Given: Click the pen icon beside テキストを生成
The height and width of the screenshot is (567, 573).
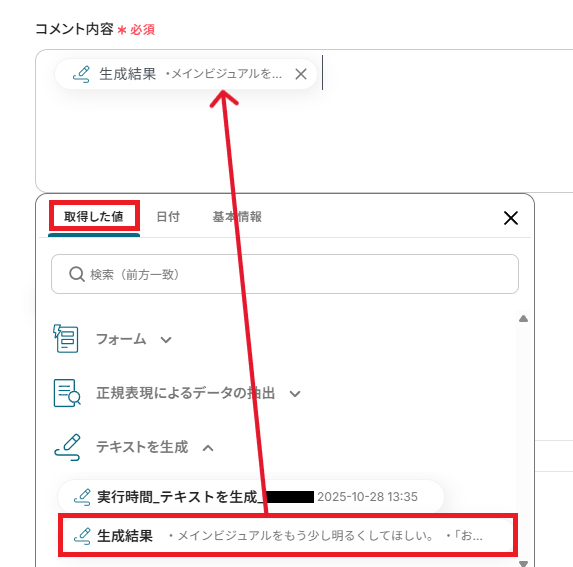Looking at the screenshot, I should pos(67,447).
